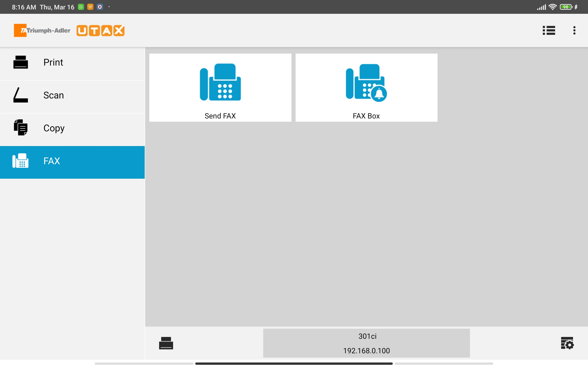Click the Triumph-Adler logo
This screenshot has width=588, height=368.
pos(42,30)
